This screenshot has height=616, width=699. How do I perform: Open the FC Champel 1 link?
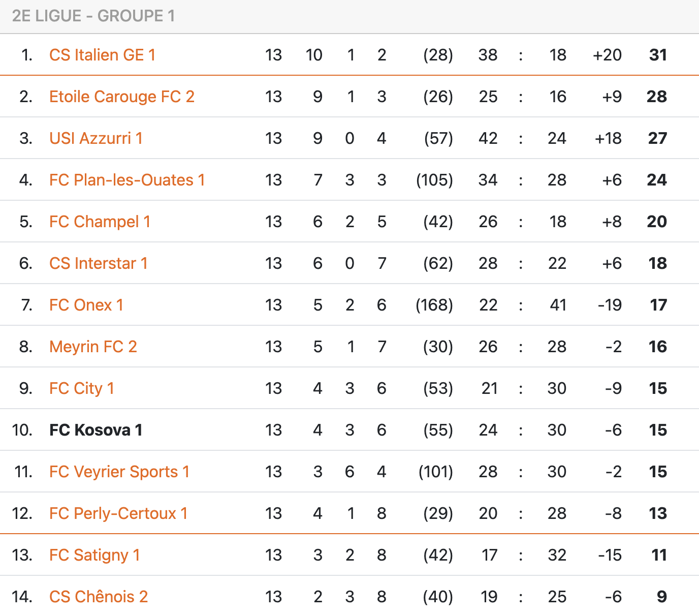100,222
